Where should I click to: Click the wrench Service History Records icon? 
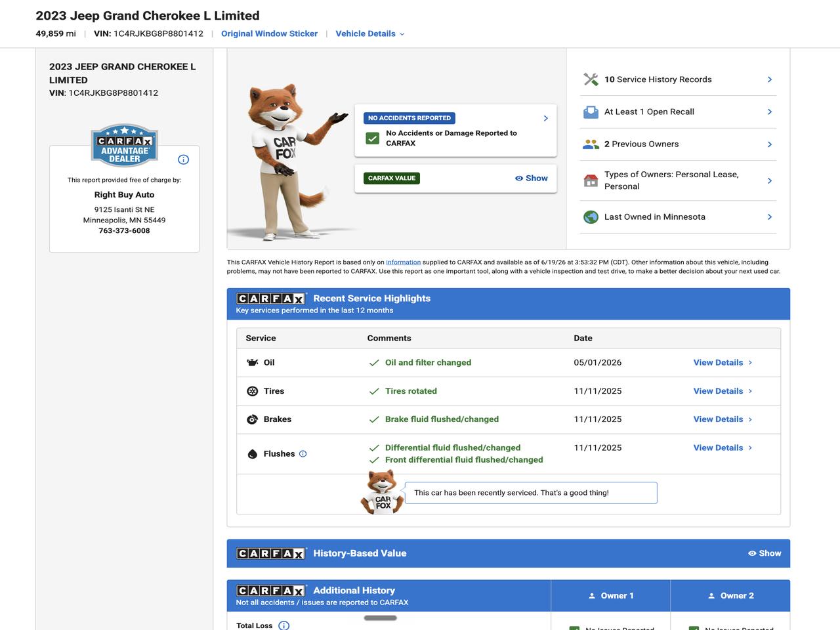[x=591, y=79]
